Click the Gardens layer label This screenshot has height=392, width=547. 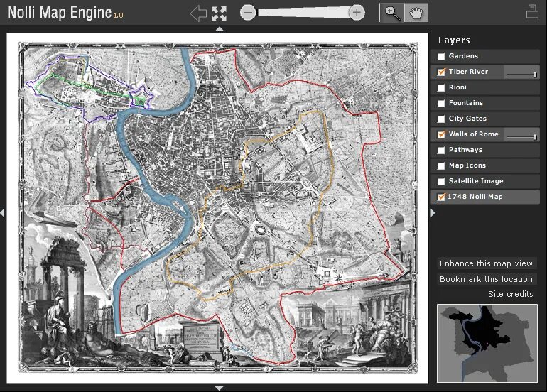point(463,56)
